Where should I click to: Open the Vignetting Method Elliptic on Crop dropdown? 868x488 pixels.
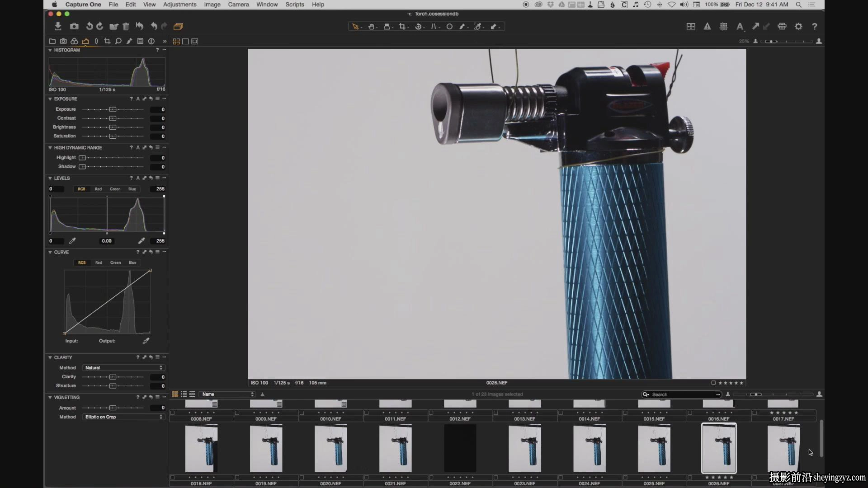(x=123, y=417)
